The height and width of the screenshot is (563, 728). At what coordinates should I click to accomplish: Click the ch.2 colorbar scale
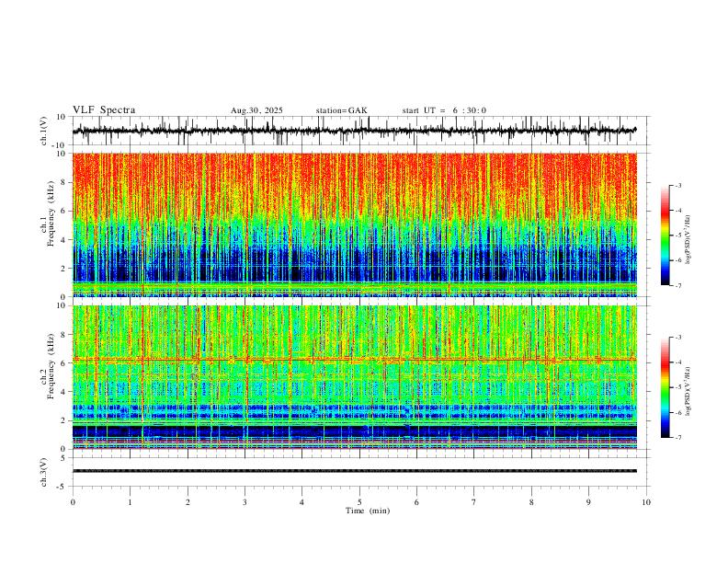click(x=665, y=387)
